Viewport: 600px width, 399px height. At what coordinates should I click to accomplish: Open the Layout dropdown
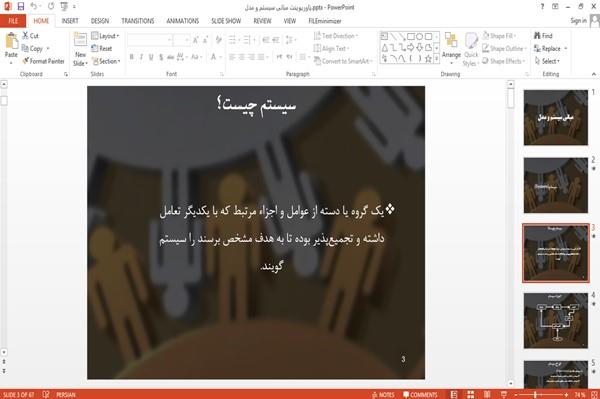105,36
